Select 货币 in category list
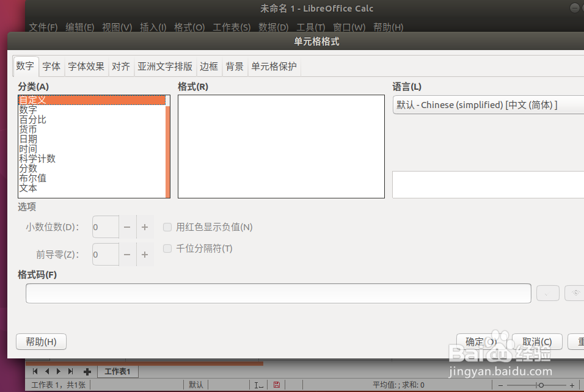Image resolution: width=584 pixels, height=392 pixels. point(92,129)
